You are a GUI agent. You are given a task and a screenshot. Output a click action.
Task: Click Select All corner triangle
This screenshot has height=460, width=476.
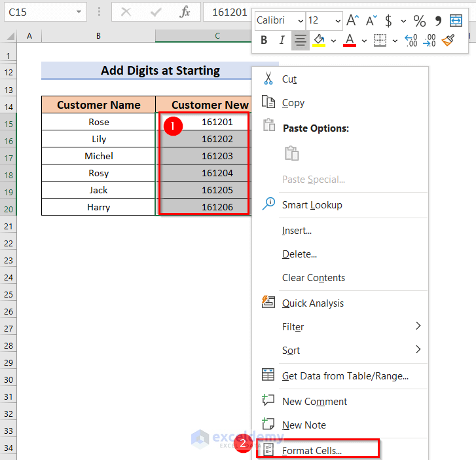[x=10, y=37]
